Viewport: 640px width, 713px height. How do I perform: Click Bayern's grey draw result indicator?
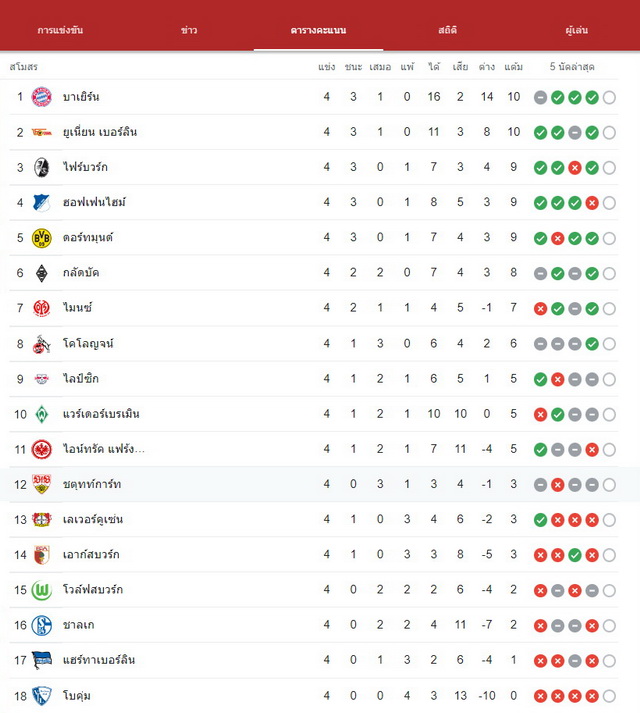point(540,97)
